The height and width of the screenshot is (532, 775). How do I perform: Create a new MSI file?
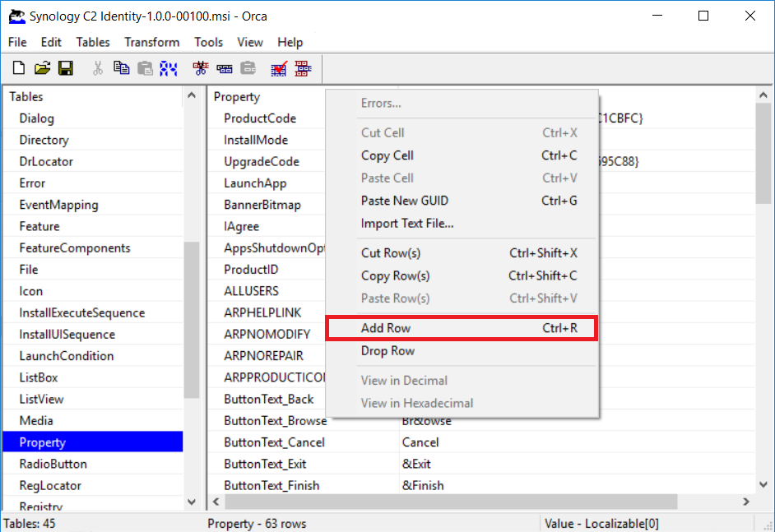[18, 68]
